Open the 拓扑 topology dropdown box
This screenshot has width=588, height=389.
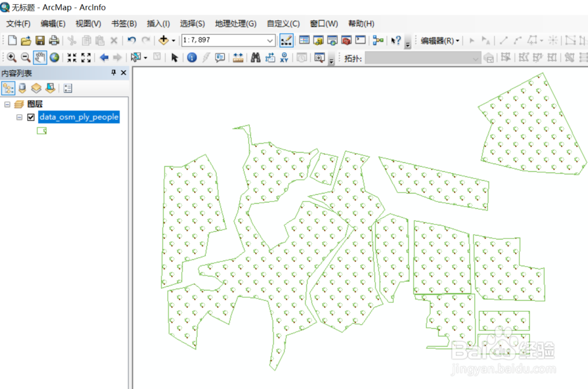tap(423, 58)
